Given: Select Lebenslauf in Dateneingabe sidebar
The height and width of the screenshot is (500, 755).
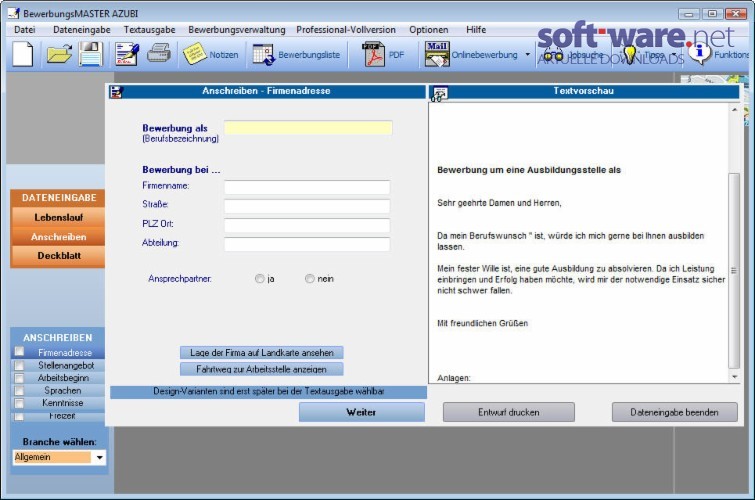Looking at the screenshot, I should 58,217.
